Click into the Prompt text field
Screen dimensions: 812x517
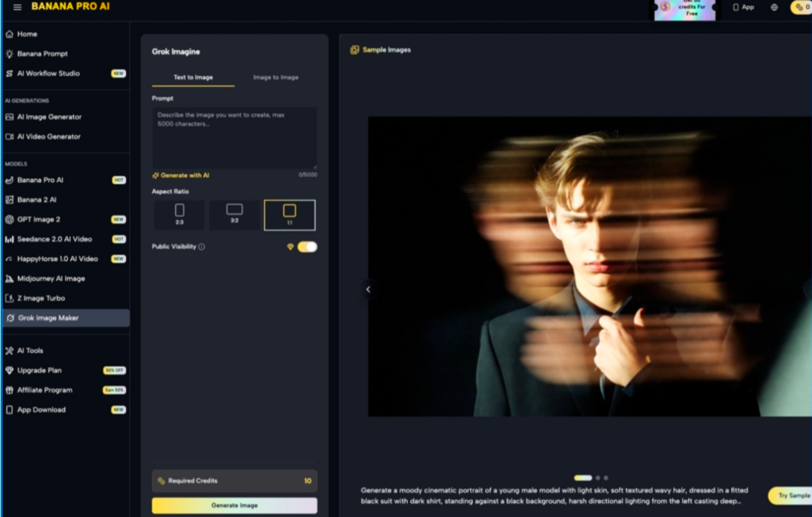point(234,138)
